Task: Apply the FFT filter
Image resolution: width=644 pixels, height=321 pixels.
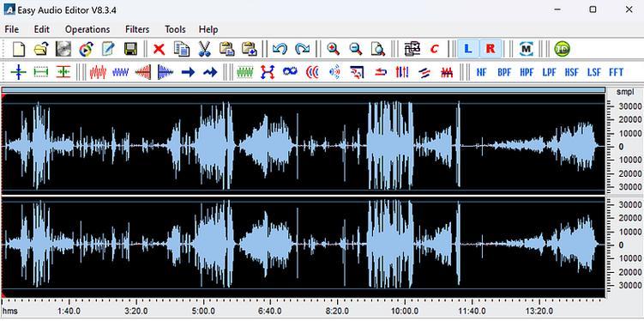Action: 616,72
